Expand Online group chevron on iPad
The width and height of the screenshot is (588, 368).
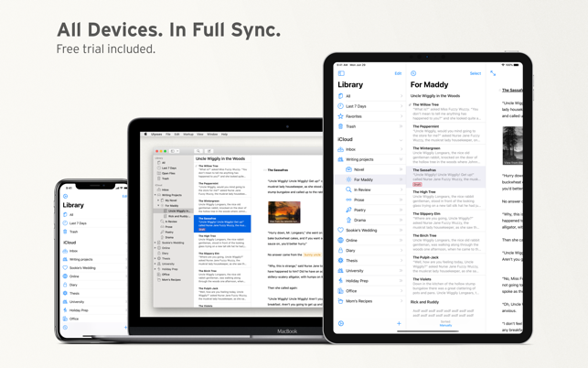pos(401,241)
